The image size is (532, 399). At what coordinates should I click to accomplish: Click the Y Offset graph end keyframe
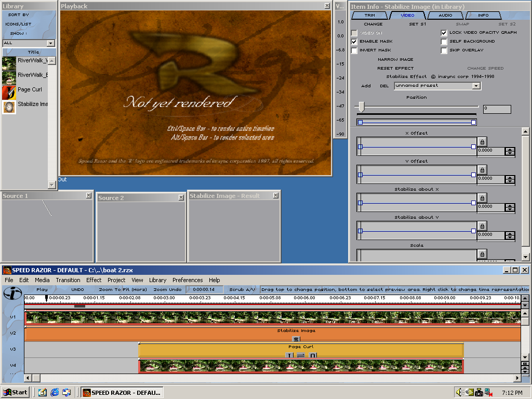point(473,175)
